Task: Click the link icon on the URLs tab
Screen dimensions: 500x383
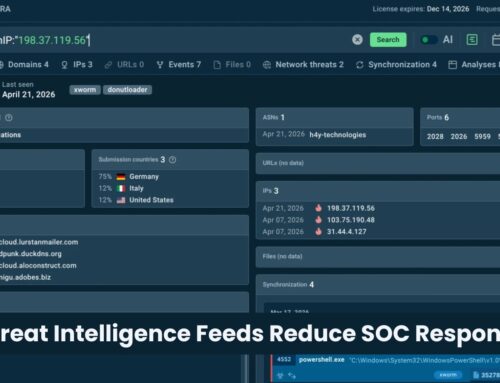Action: click(x=108, y=65)
